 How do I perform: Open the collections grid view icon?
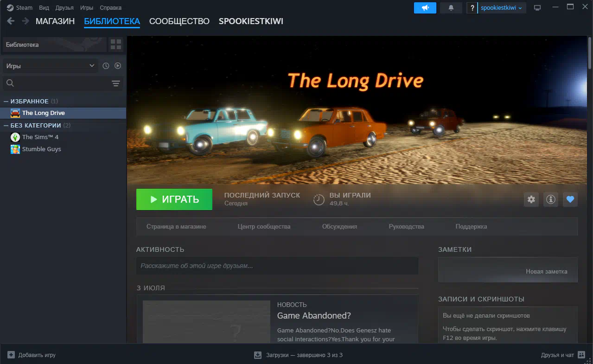click(x=116, y=45)
